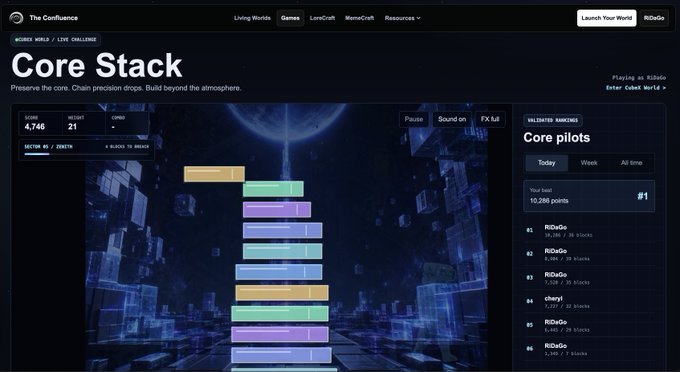Screen dimensions: 680x372
Task: Click The Confluence logo icon
Action: point(16,18)
